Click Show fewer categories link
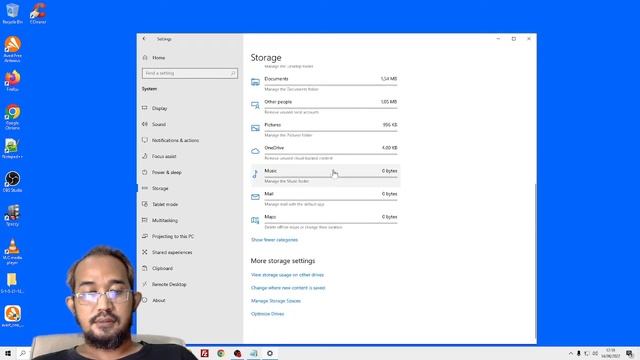 click(x=274, y=240)
